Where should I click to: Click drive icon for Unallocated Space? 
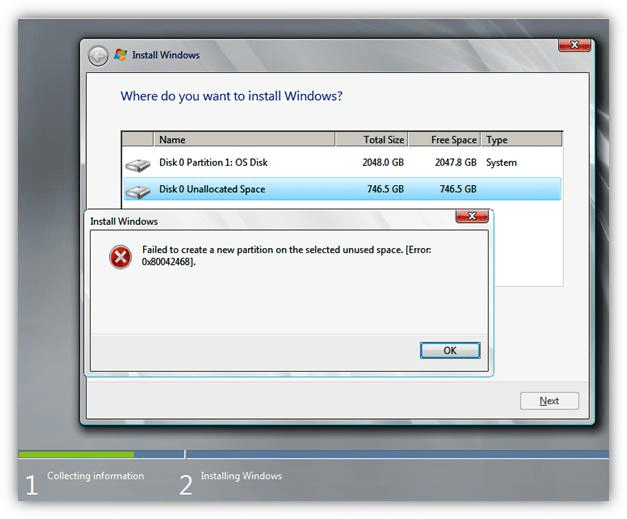(138, 191)
